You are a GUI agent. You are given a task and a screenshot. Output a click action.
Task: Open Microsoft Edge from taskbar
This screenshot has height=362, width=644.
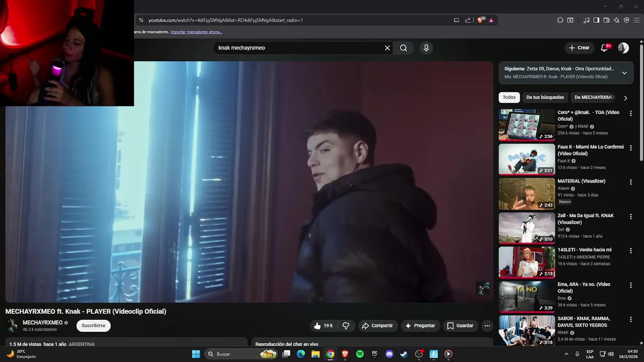[301, 354]
